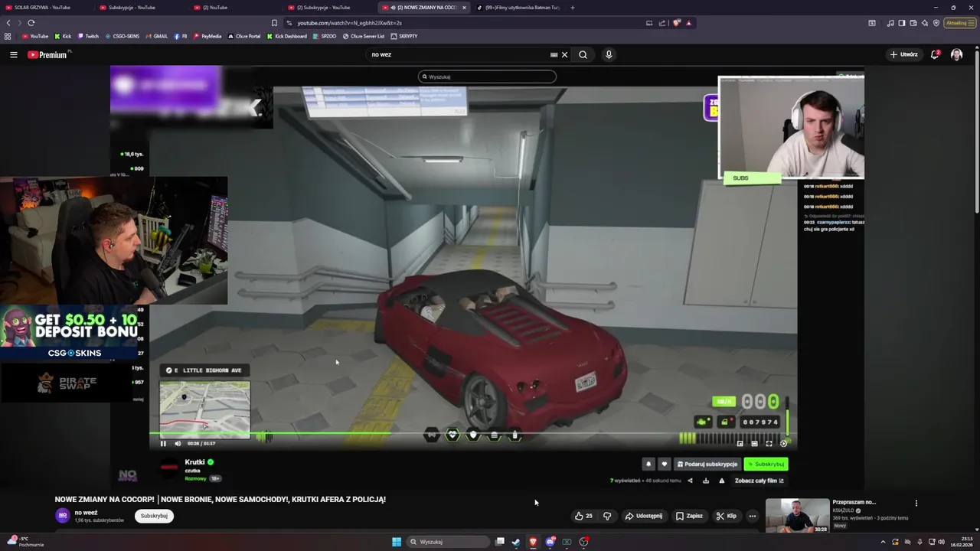Screen dimensions: 980x551
Task: Click the Brave Shields lion icon
Action: pos(676,23)
